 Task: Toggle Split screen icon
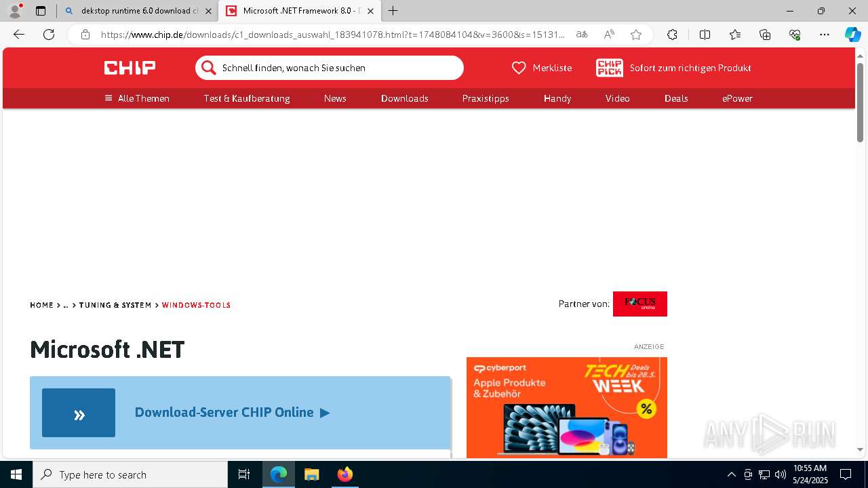[x=705, y=35]
